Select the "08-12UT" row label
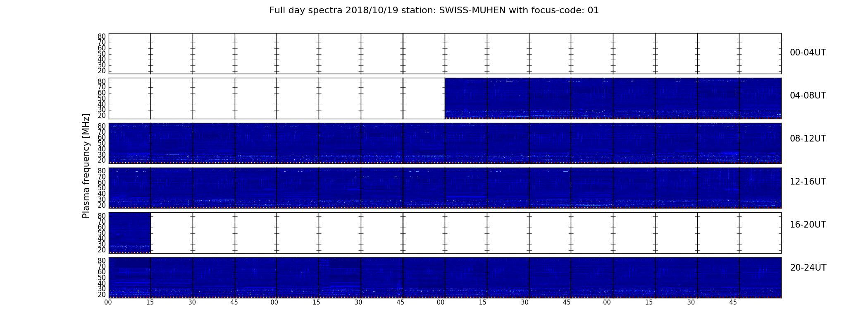This screenshot has width=868, height=331. coord(808,139)
